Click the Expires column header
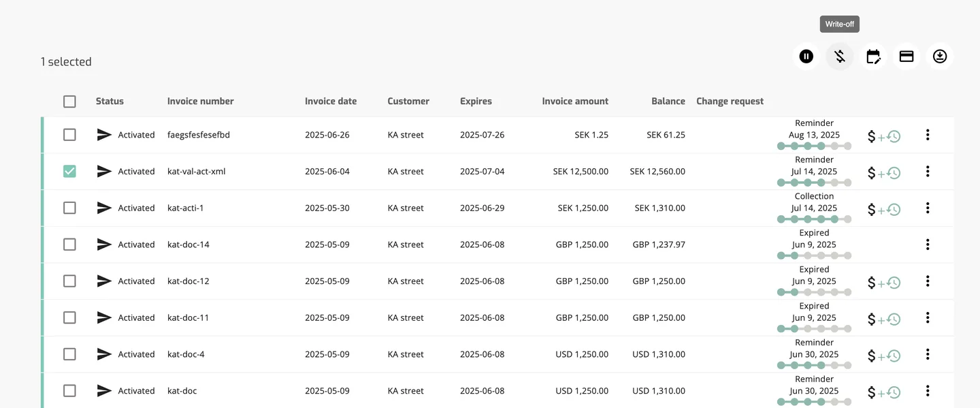 pyautogui.click(x=476, y=101)
